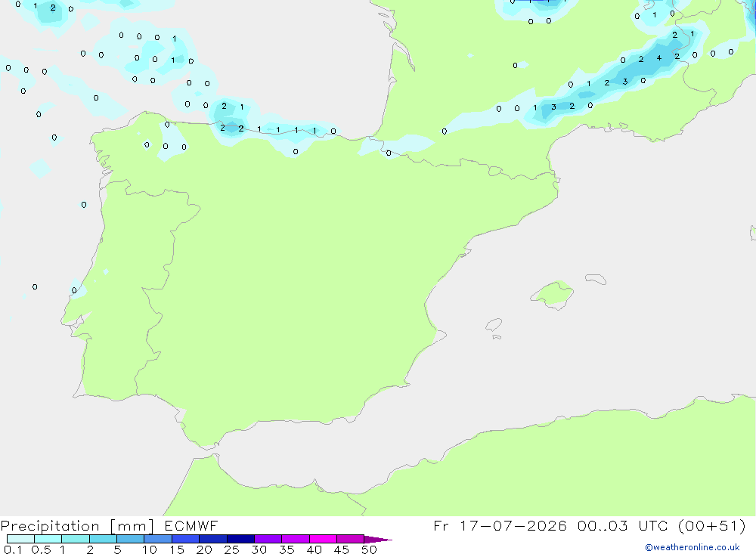This screenshot has width=756, height=554.
Task: Click the legend label '45'
Action: click(342, 549)
